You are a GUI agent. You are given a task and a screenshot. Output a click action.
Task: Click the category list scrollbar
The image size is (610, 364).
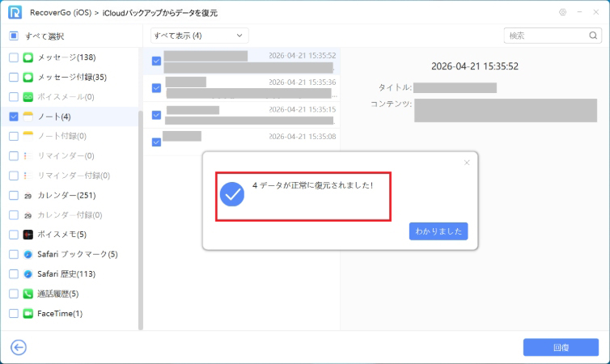[141, 220]
